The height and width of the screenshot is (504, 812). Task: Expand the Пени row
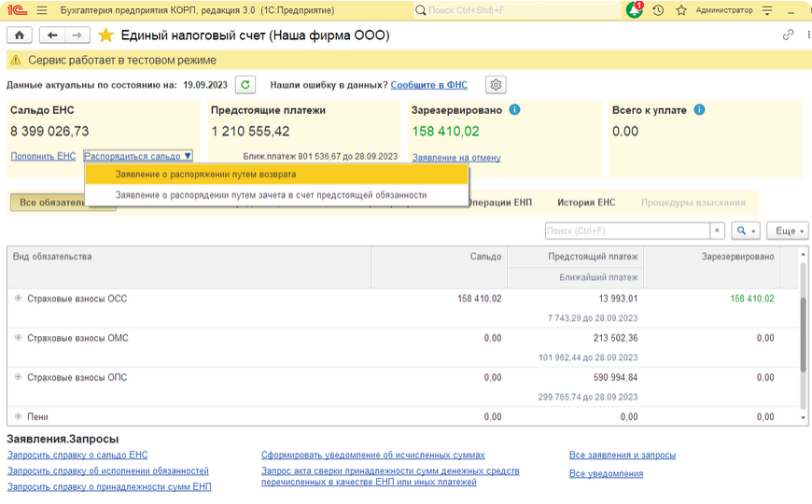coord(18,416)
